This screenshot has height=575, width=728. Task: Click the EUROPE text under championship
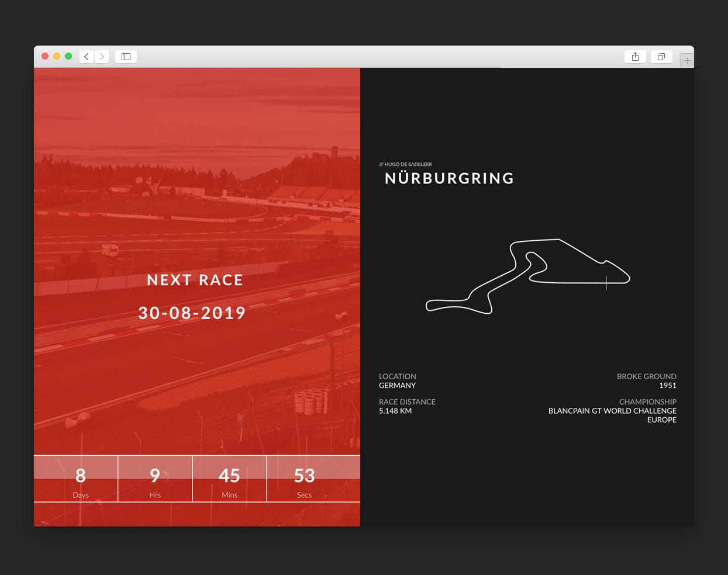click(x=662, y=420)
